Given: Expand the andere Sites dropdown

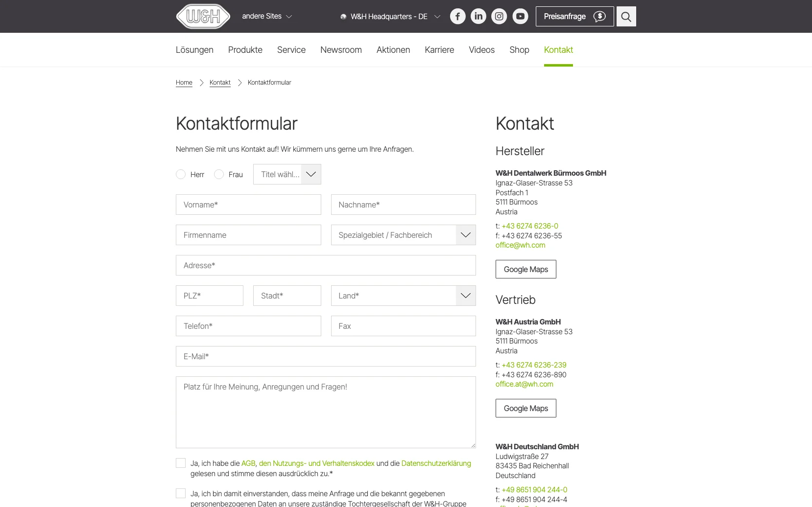Looking at the screenshot, I should 267,16.
